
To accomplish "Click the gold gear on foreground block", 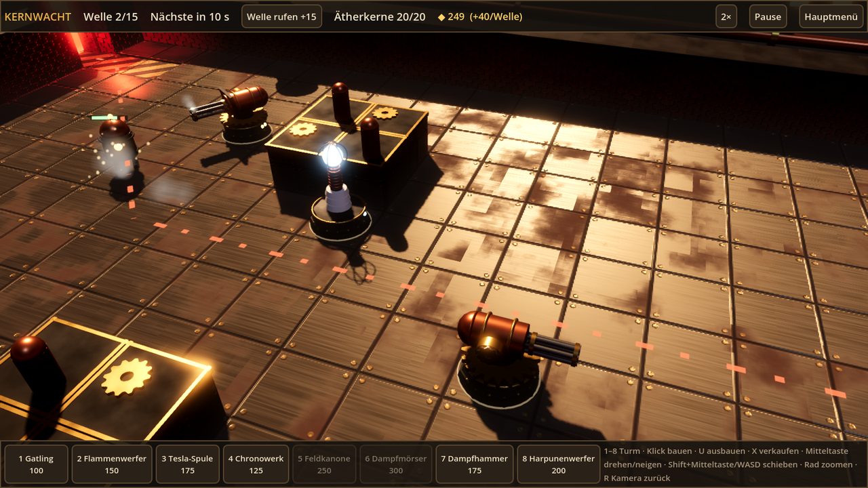I will pyautogui.click(x=126, y=377).
